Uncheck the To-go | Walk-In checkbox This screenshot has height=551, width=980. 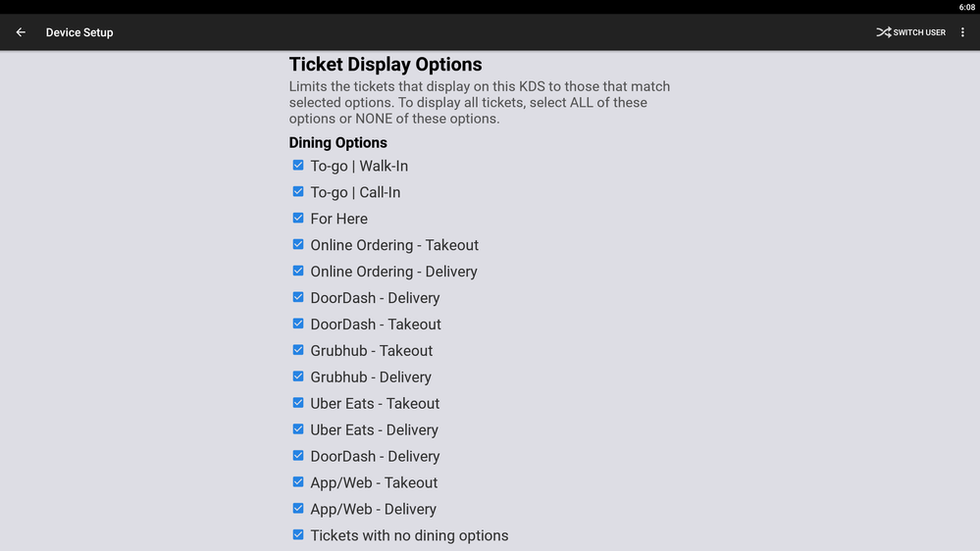298,166
